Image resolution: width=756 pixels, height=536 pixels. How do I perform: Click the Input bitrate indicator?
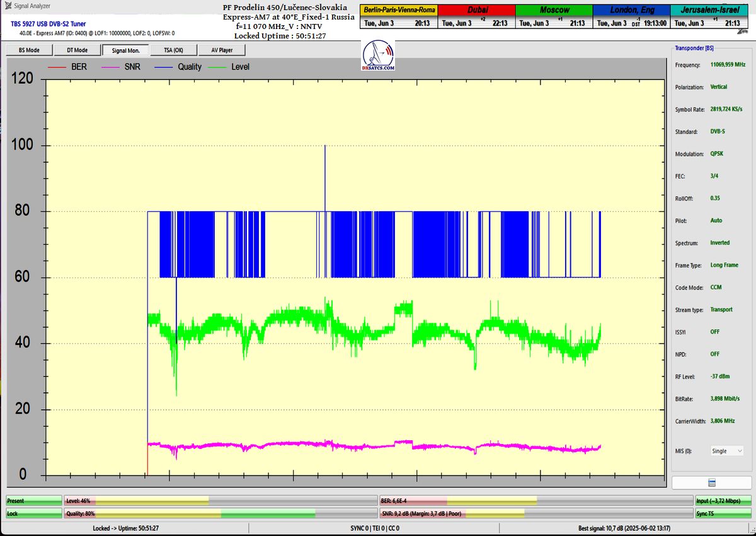click(x=723, y=501)
